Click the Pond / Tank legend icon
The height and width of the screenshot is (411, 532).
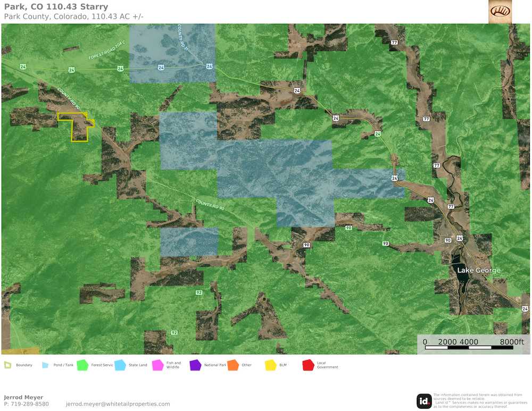coord(45,365)
